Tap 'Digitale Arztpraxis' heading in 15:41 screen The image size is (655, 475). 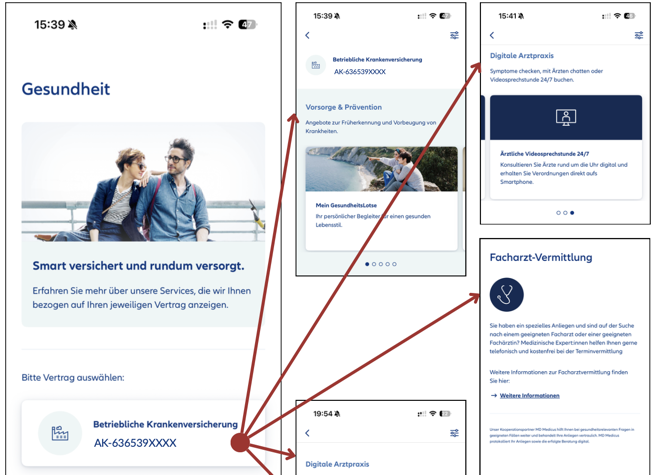(x=522, y=56)
